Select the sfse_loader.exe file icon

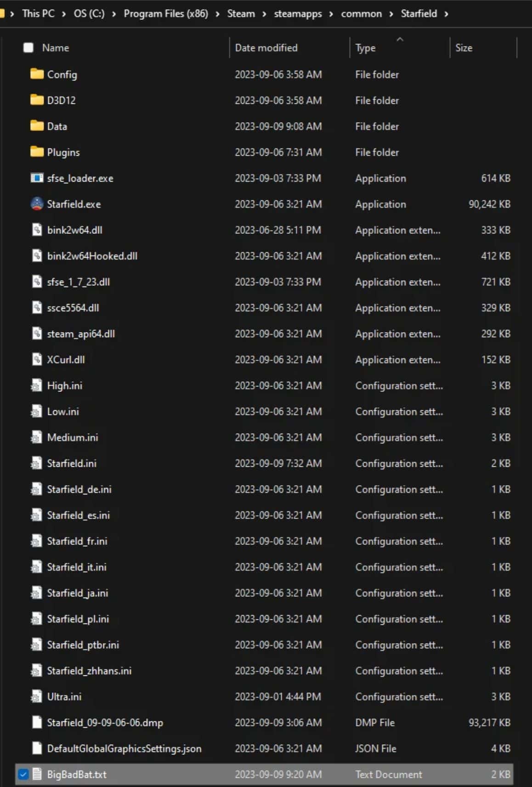tap(37, 178)
